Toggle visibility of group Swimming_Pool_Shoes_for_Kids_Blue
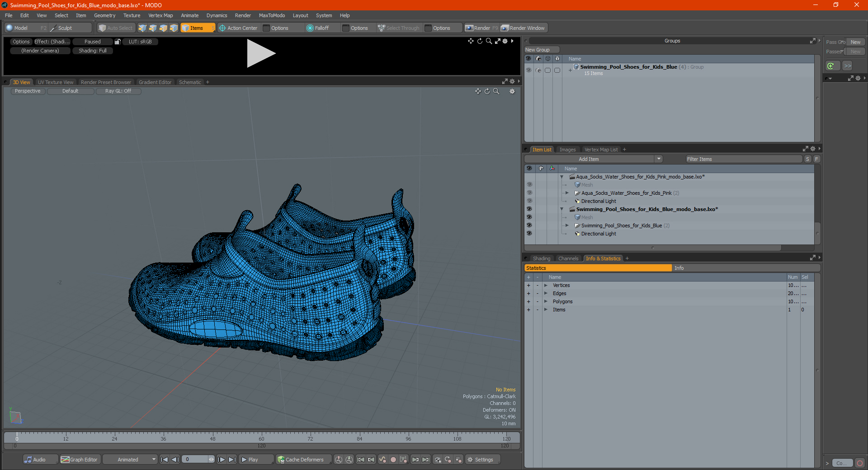 528,70
